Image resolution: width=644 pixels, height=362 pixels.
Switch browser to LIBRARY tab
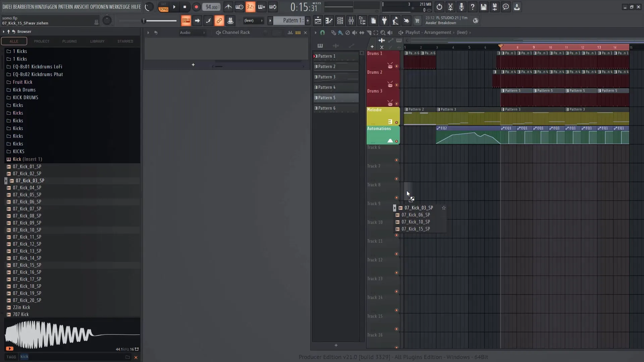tap(97, 41)
